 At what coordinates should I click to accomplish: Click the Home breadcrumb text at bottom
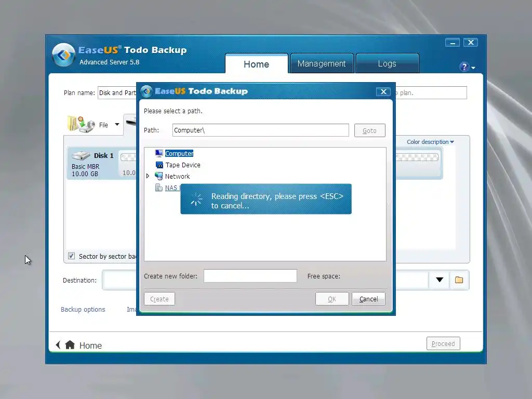[90, 345]
